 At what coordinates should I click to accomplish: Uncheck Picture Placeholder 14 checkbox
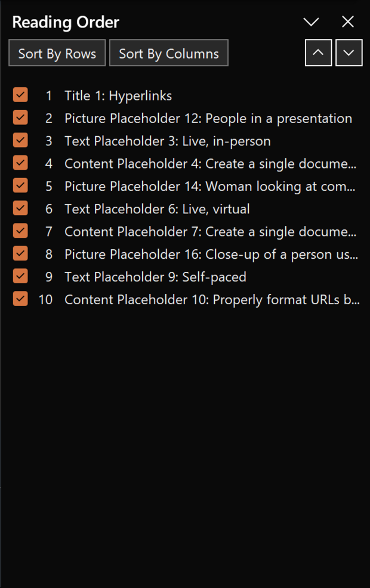click(20, 186)
